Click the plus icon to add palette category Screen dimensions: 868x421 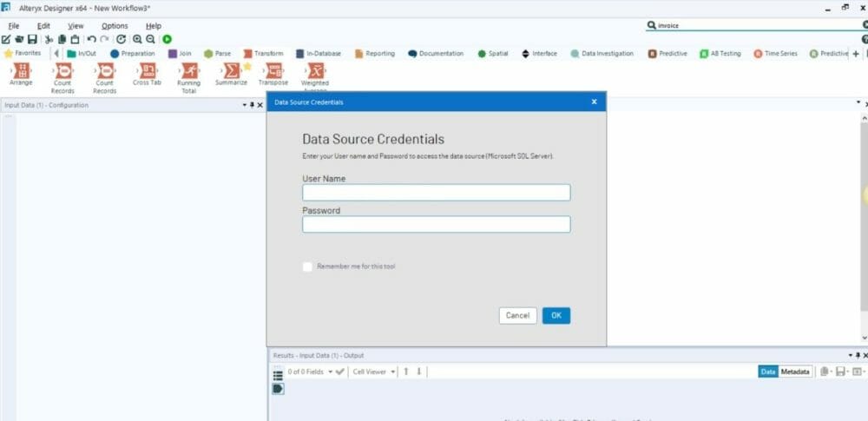856,54
